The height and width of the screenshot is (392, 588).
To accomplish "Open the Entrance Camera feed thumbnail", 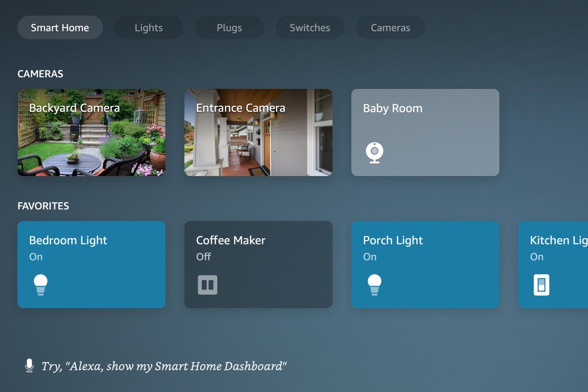I will [258, 132].
